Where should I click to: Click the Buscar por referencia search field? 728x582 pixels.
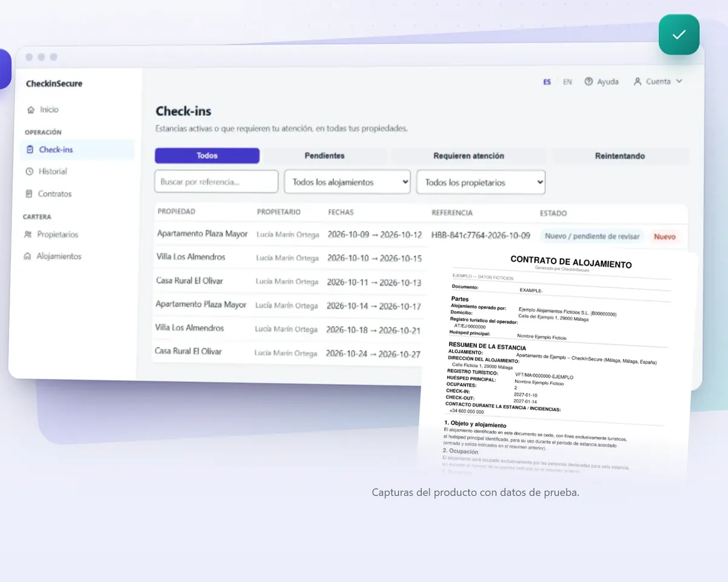pyautogui.click(x=216, y=182)
